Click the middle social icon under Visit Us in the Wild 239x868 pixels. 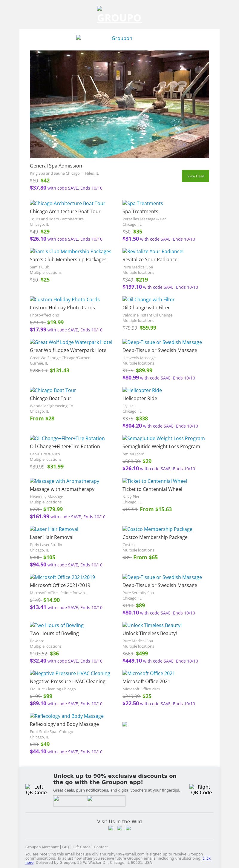[119, 828]
